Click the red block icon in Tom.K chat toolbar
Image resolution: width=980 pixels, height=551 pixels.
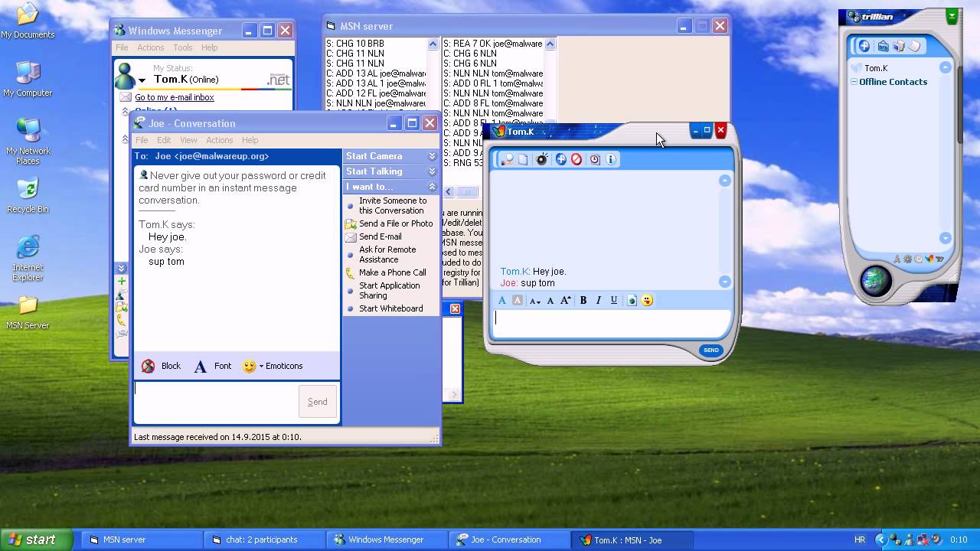tap(577, 159)
